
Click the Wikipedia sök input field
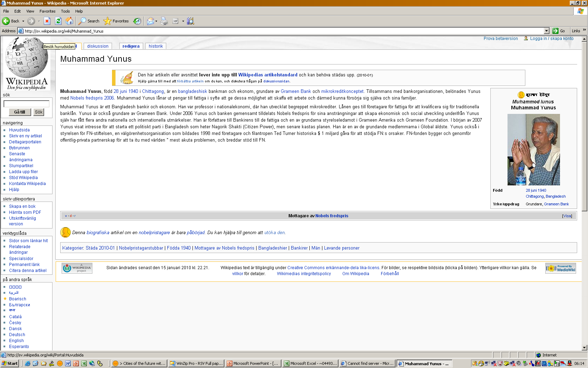click(x=26, y=104)
